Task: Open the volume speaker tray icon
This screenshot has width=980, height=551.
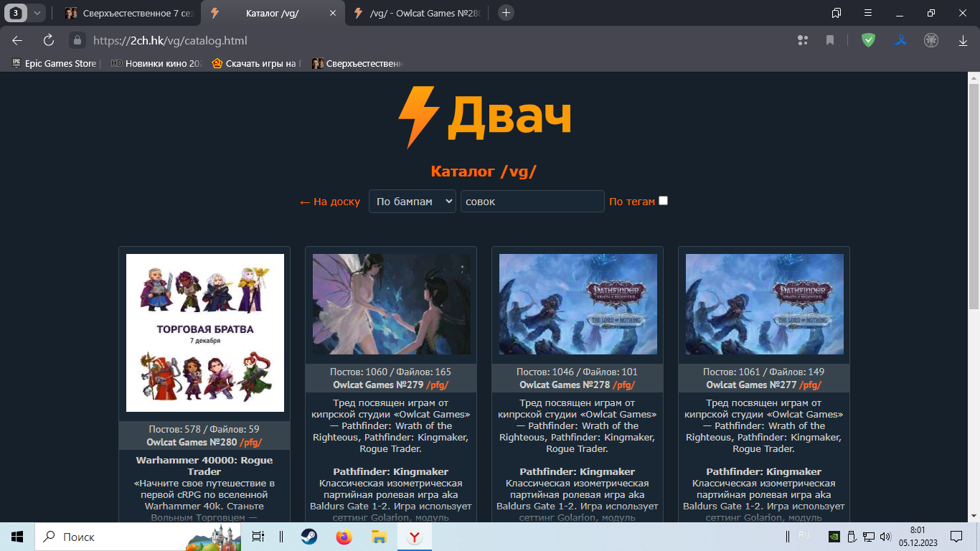Action: click(x=885, y=536)
